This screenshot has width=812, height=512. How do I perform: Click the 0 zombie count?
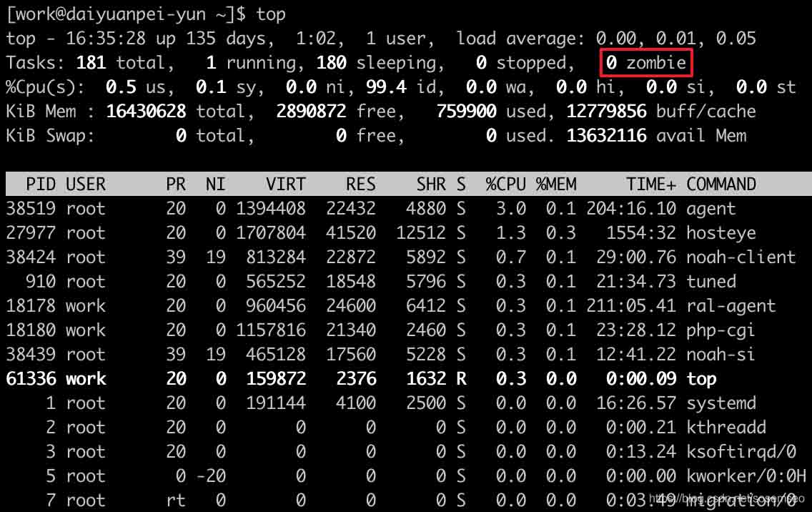(645, 63)
